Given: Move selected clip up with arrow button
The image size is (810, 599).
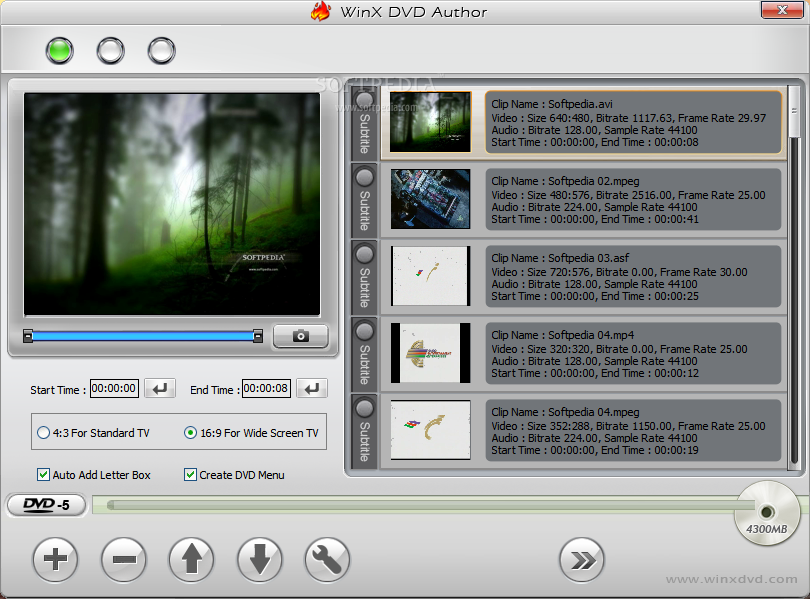Looking at the screenshot, I should pos(191,559).
